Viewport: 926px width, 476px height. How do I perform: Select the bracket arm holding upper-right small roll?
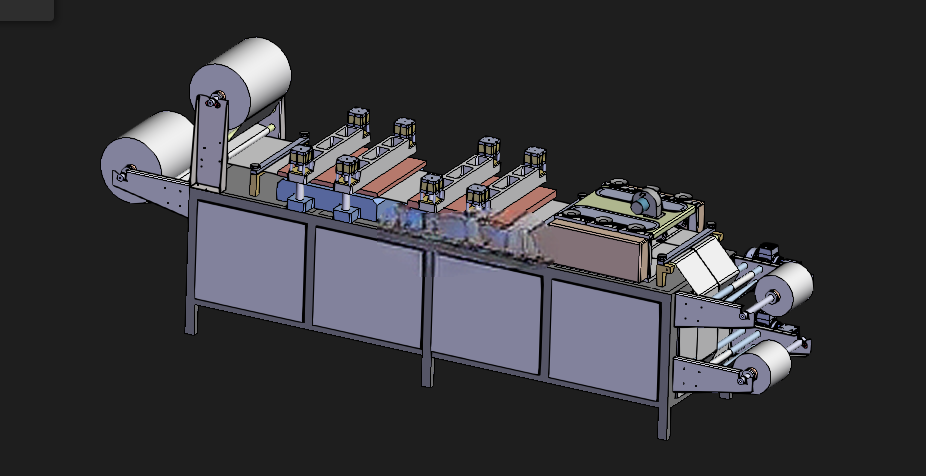tap(713, 308)
